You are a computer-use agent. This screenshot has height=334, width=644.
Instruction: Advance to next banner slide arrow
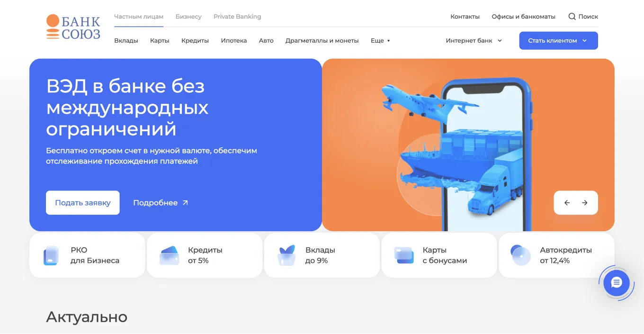click(x=585, y=203)
